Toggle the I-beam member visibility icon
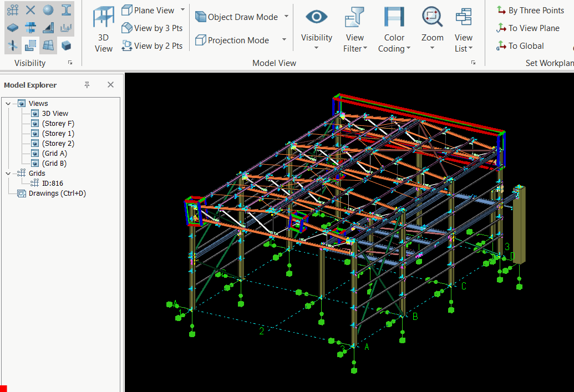The width and height of the screenshot is (574, 392). [66, 10]
